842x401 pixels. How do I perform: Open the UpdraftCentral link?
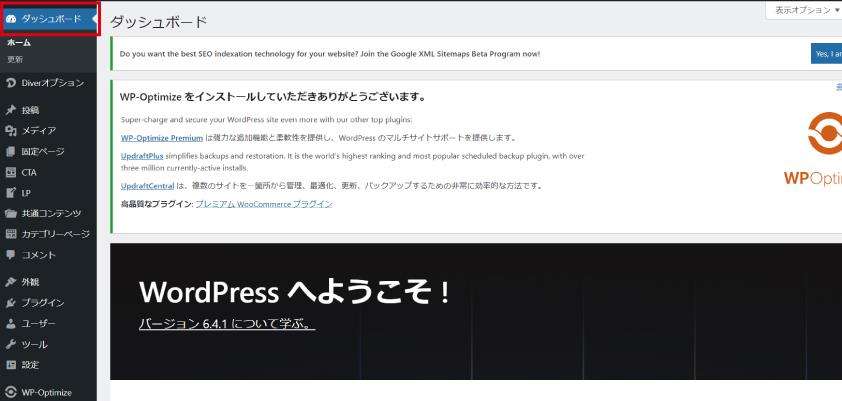click(147, 185)
